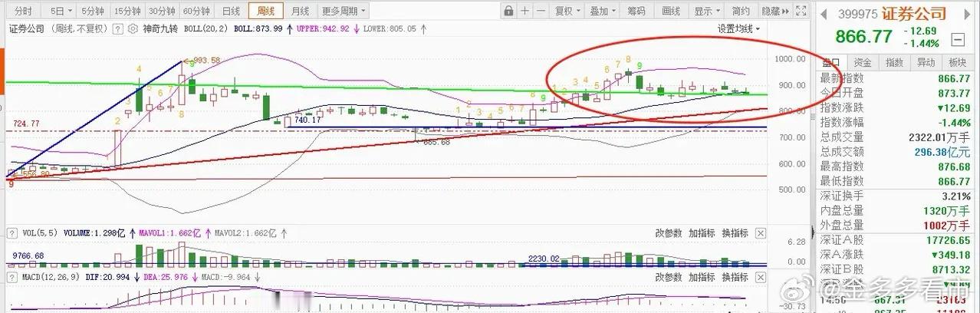Select the 15分钟 period
Image resolution: width=980 pixels, height=313 pixels.
[x=127, y=11]
